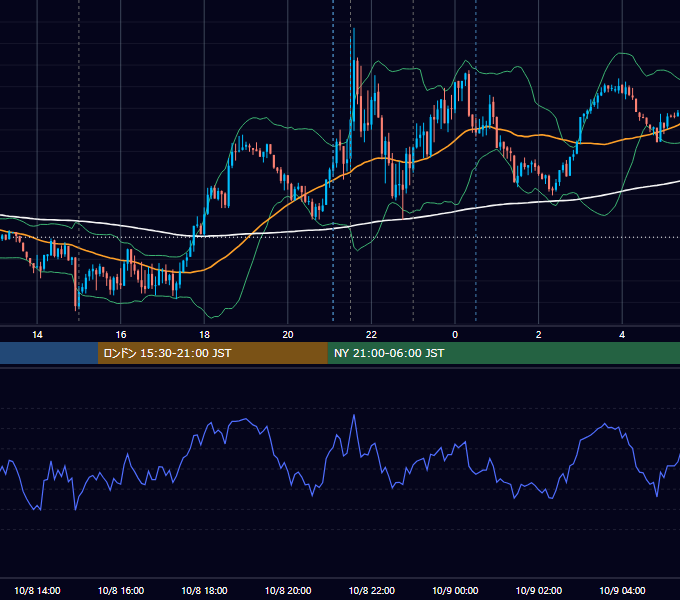Screen dimensions: 680x600
Task: Click the 10/8 22:00 date label
Action: pos(372,590)
